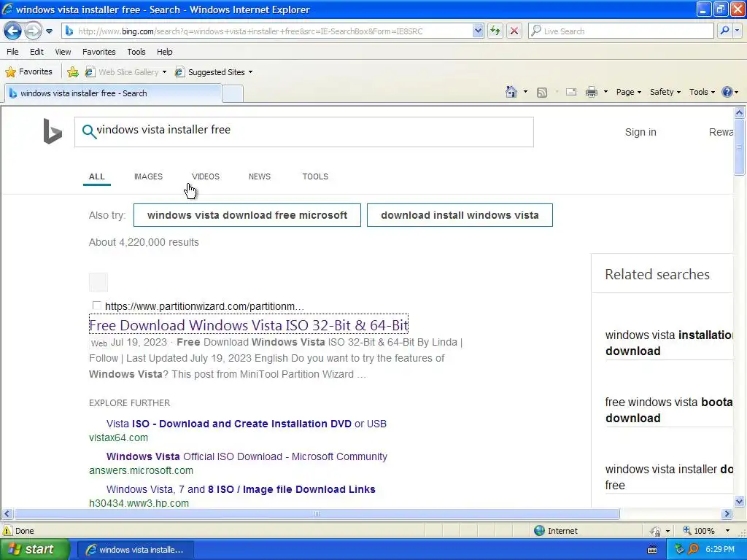The width and height of the screenshot is (747, 560).
Task: Open the Safety command menu
Action: (665, 92)
